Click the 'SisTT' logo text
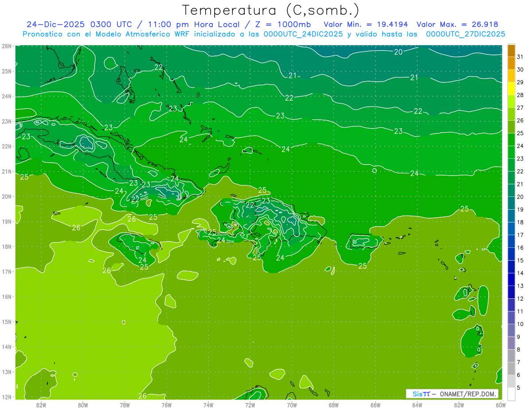This screenshot has height=411, width=532. click(x=421, y=394)
